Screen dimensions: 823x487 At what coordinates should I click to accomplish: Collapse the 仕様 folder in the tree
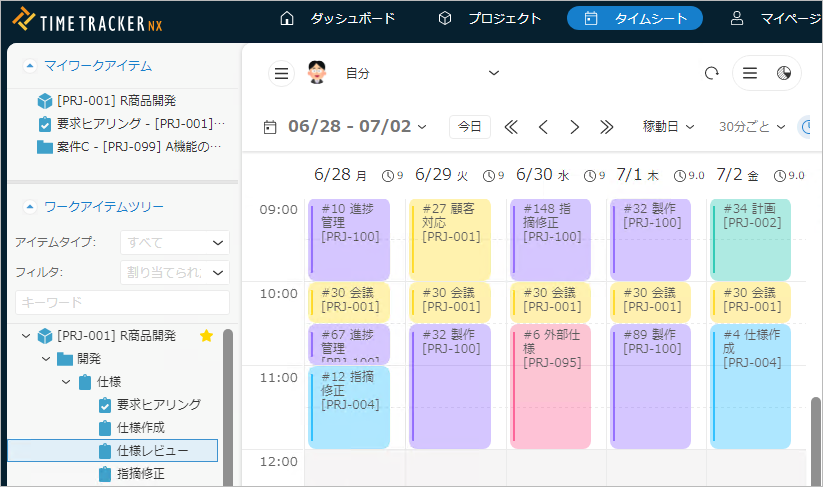pos(66,382)
